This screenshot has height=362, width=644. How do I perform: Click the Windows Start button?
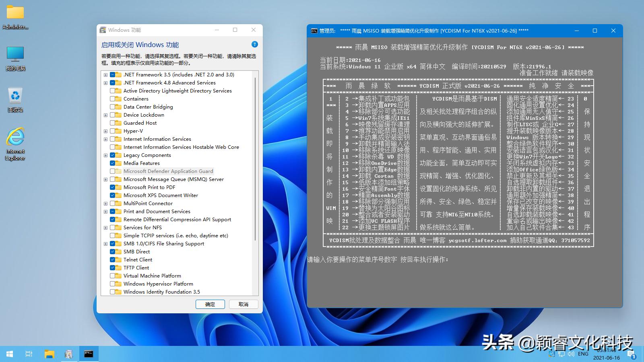8,354
